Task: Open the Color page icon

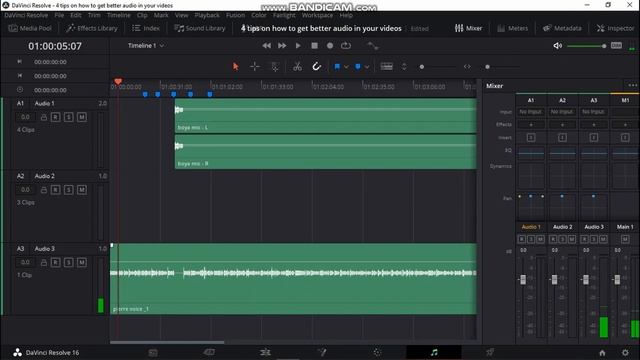Action: pyautogui.click(x=378, y=352)
